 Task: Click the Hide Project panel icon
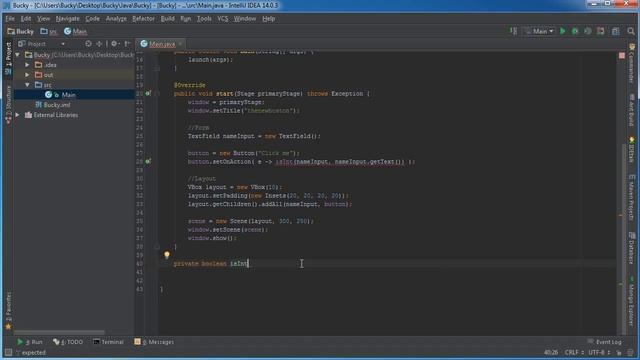127,44
